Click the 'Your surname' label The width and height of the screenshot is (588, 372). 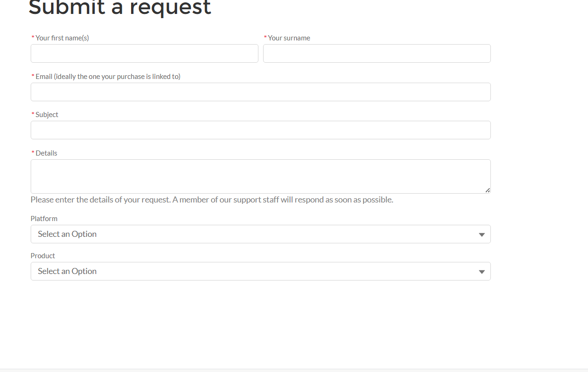point(289,38)
